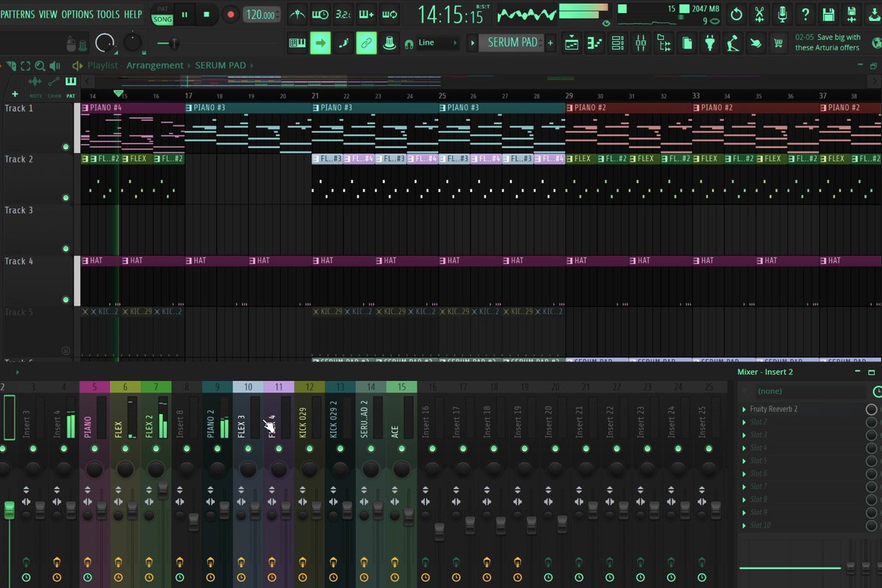Toggle Fruity Reeverb 2 effect enable switch

tap(872, 409)
